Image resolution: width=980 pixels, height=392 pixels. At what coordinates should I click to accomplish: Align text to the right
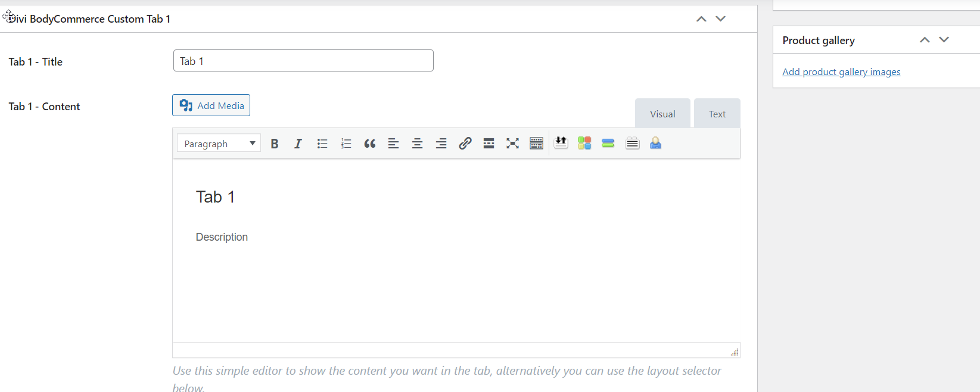(441, 144)
